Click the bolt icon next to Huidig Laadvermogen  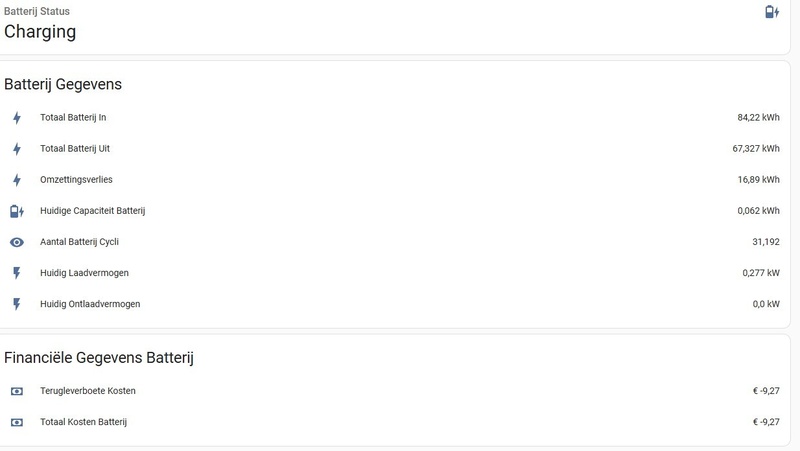click(x=17, y=273)
